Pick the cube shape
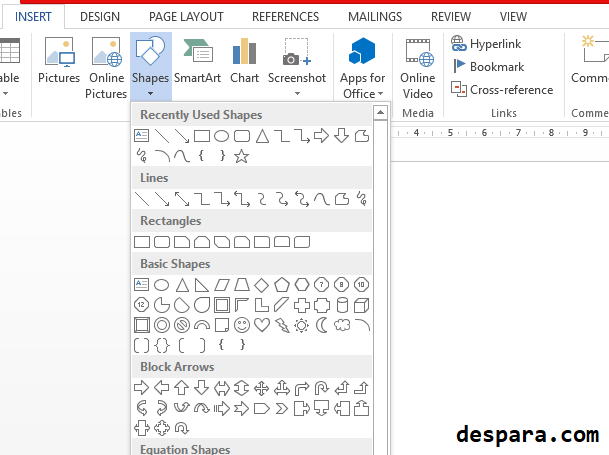This screenshot has width=609, height=455. (x=362, y=305)
